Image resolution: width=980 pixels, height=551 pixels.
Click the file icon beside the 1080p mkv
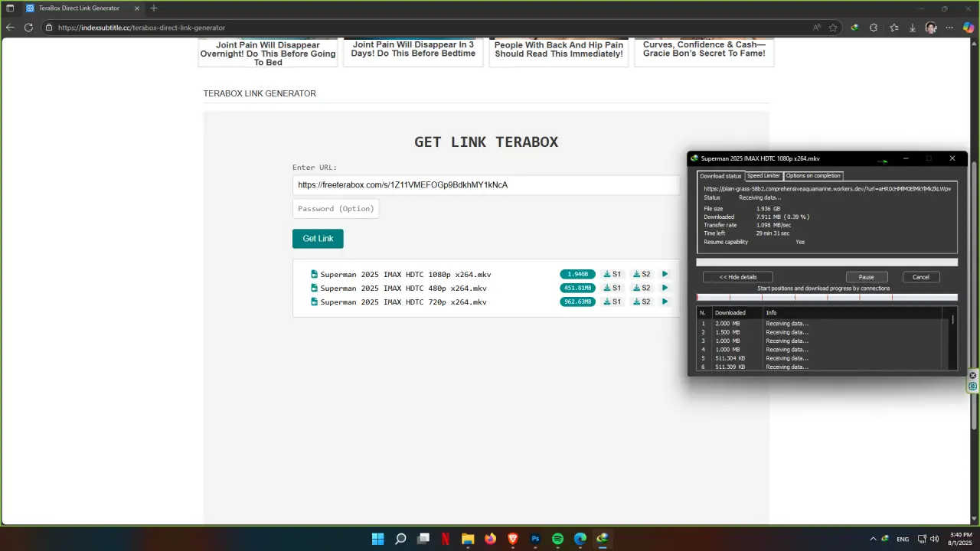click(314, 274)
